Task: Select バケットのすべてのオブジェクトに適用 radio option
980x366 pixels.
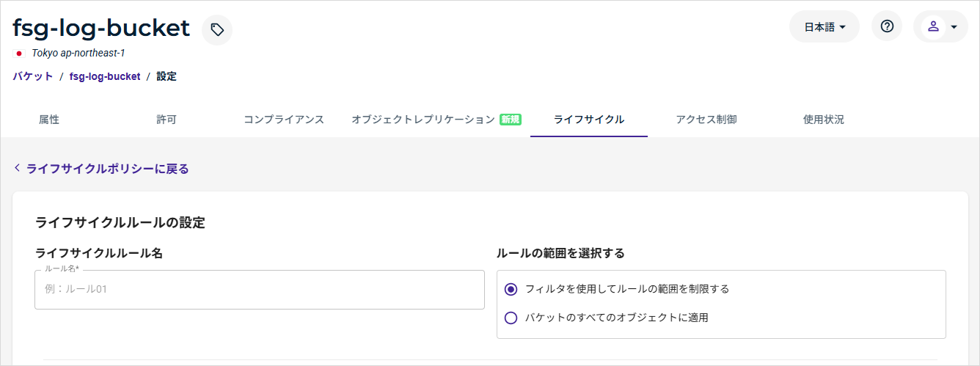Action: (x=511, y=318)
